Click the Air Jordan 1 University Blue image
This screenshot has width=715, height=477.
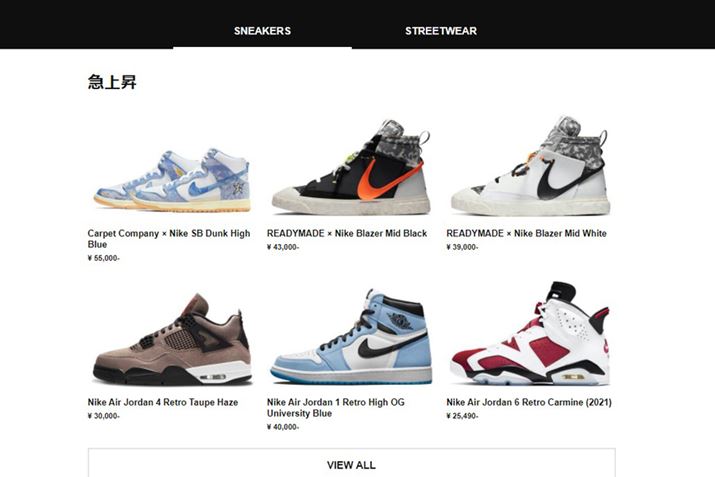(x=351, y=337)
